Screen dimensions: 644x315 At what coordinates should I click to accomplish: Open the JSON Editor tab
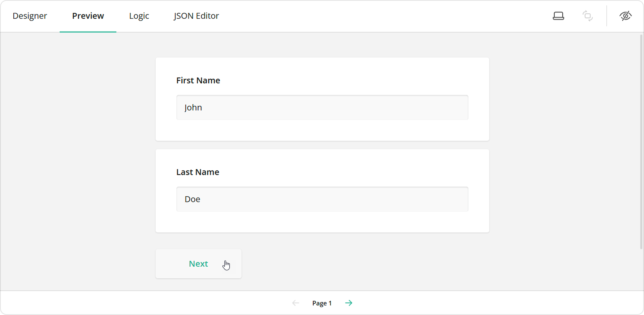[x=196, y=16]
